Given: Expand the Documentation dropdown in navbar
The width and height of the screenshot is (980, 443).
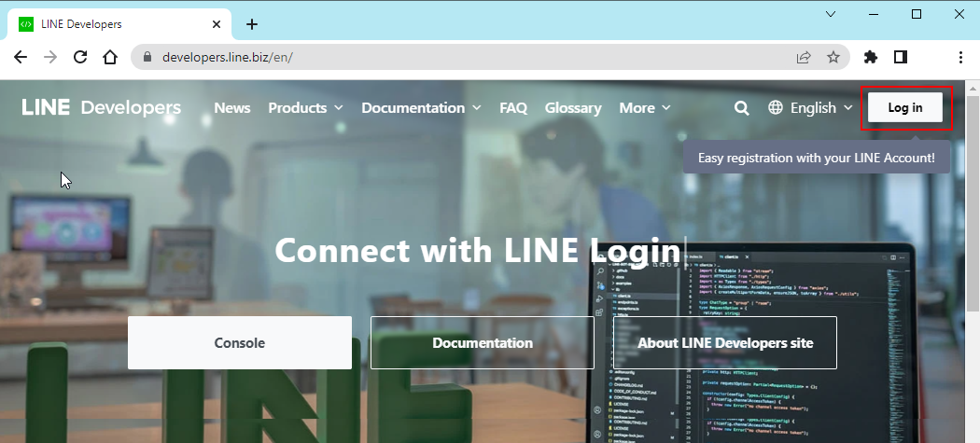Looking at the screenshot, I should pos(421,108).
